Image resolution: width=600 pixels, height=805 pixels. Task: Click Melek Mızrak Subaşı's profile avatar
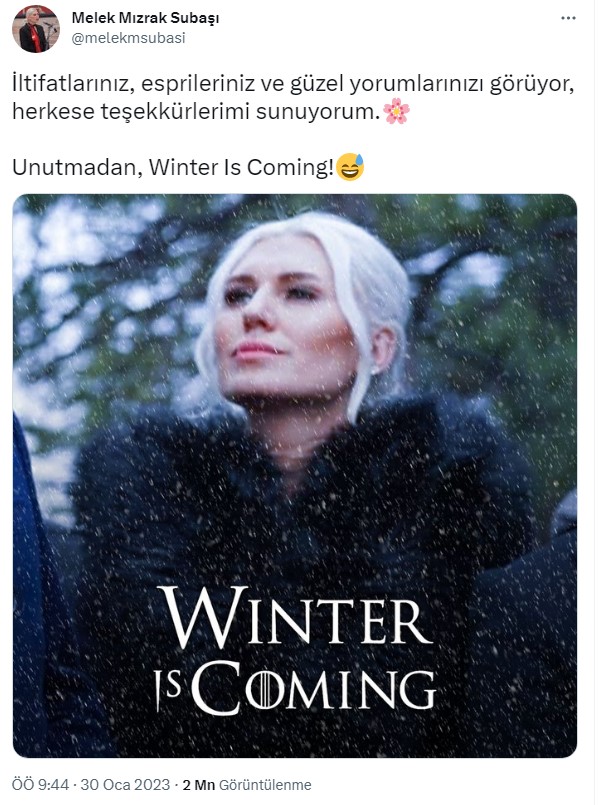coord(35,29)
